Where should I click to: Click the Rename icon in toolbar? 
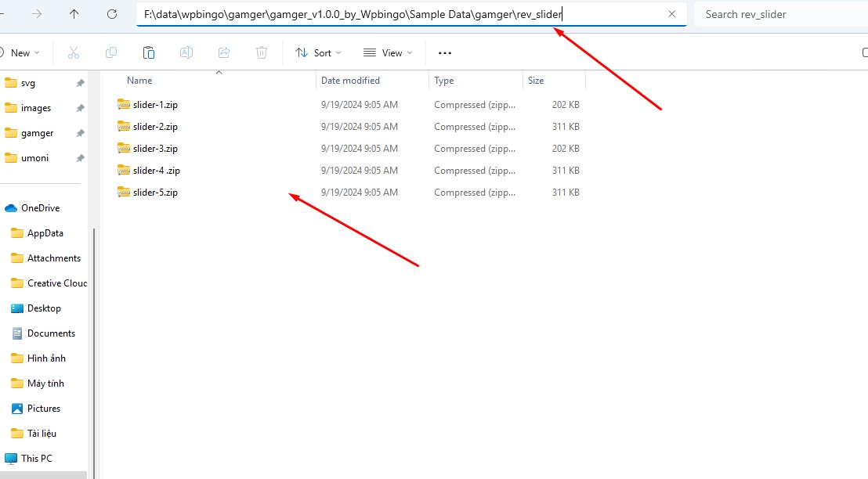(x=186, y=52)
